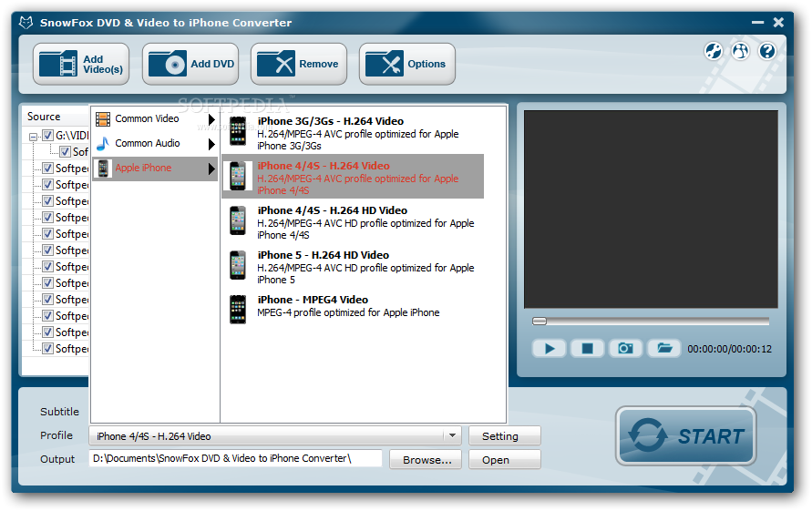812x511 pixels.
Task: Uncheck the fifth Softpe item checkbox
Action: 47,234
